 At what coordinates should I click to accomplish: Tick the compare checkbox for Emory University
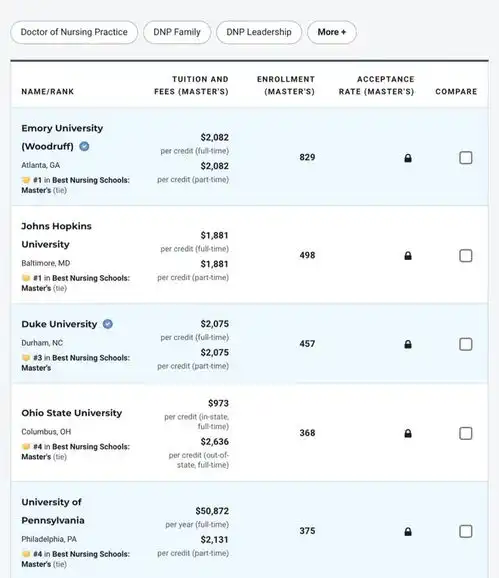[466, 158]
